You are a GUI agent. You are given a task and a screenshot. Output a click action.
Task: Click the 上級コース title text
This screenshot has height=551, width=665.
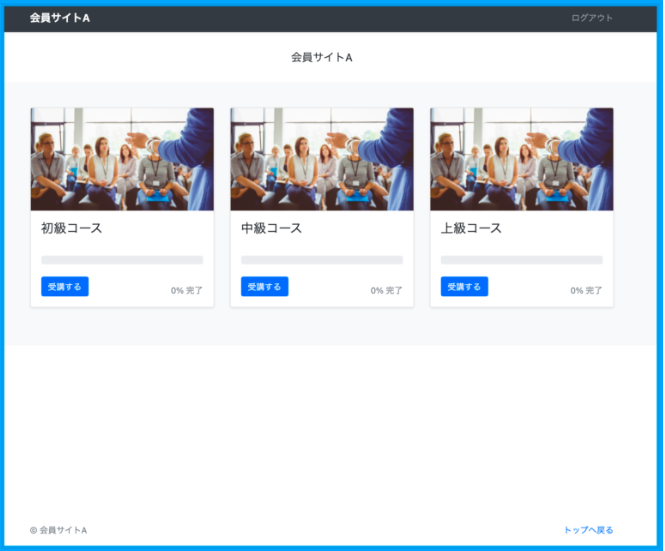coord(471,228)
